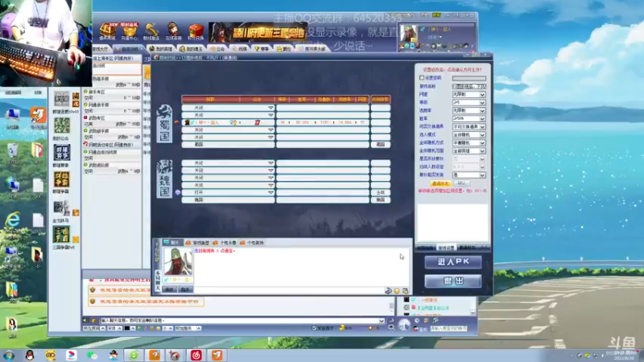Click the 蜀国 button at the Shu row's right
The width and height of the screenshot is (644, 362).
pos(381,145)
